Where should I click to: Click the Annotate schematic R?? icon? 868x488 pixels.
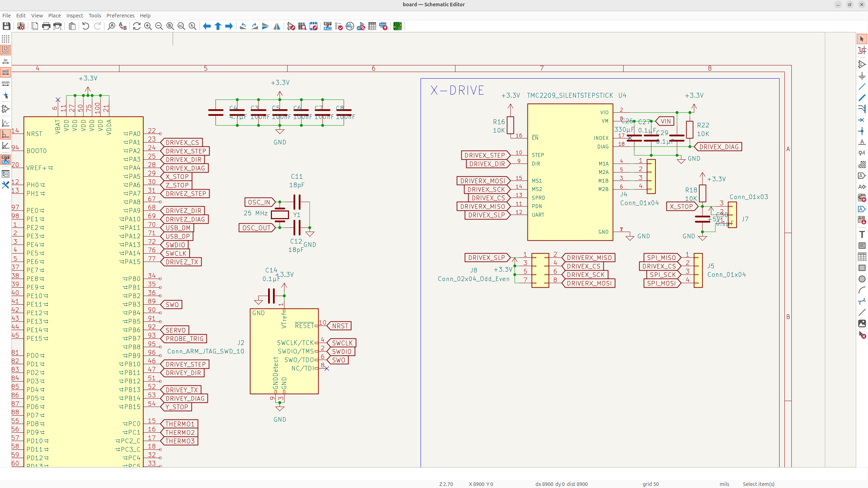click(327, 26)
